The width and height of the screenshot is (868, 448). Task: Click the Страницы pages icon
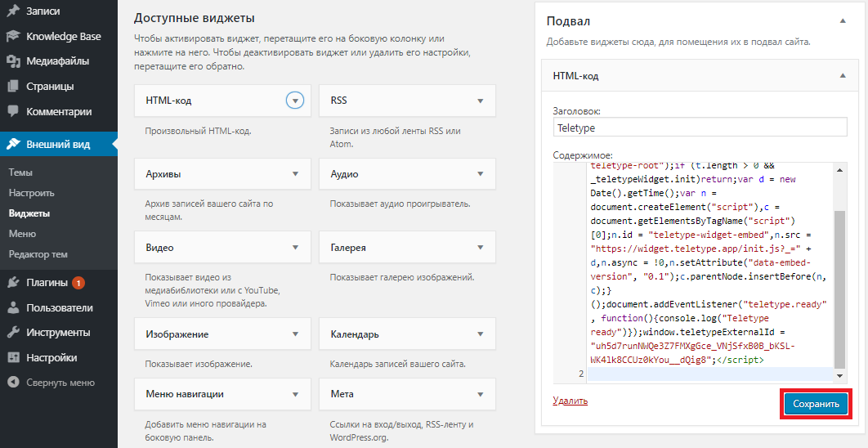click(x=13, y=87)
